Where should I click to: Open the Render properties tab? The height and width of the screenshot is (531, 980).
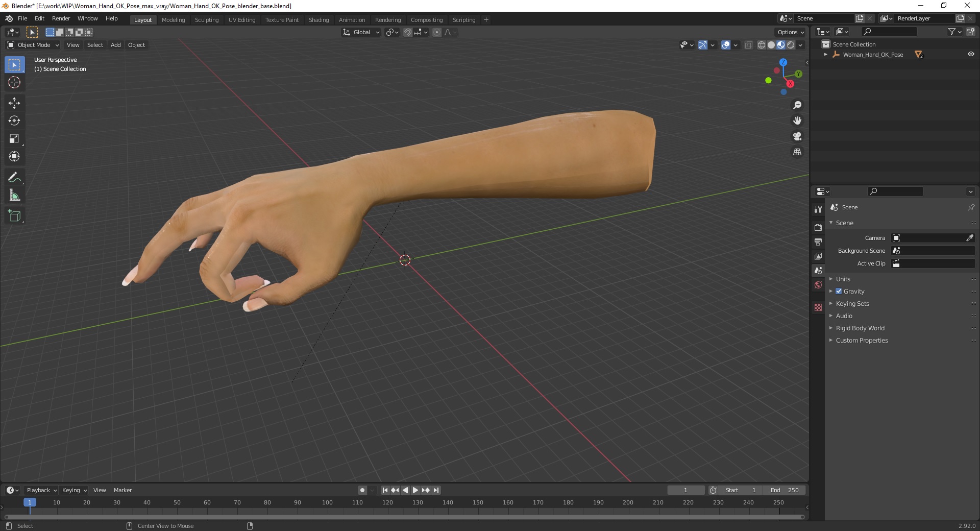818,227
